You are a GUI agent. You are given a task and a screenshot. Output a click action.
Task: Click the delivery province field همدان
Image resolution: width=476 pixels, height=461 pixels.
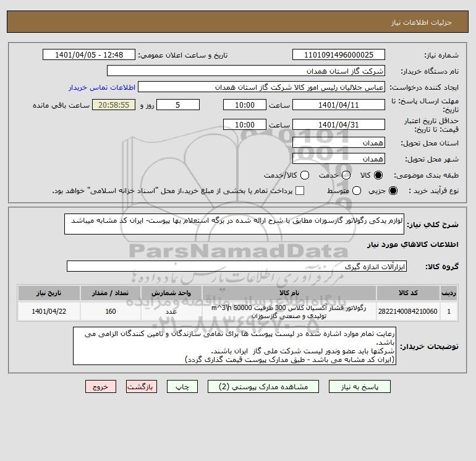pos(339,142)
